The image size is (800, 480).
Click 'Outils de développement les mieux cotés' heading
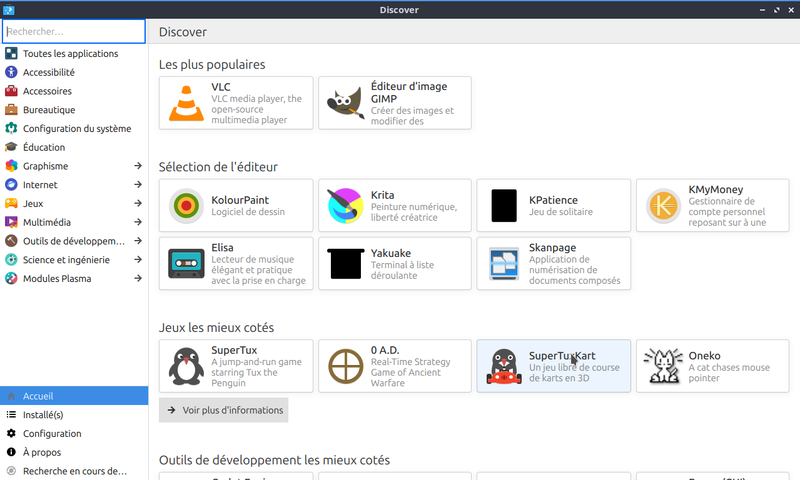click(274, 460)
